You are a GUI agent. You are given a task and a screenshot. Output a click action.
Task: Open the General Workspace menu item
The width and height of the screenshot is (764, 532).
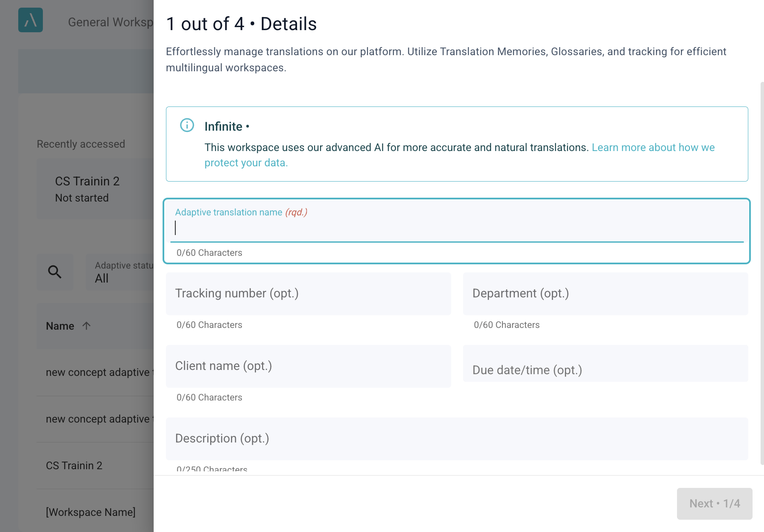(110, 22)
